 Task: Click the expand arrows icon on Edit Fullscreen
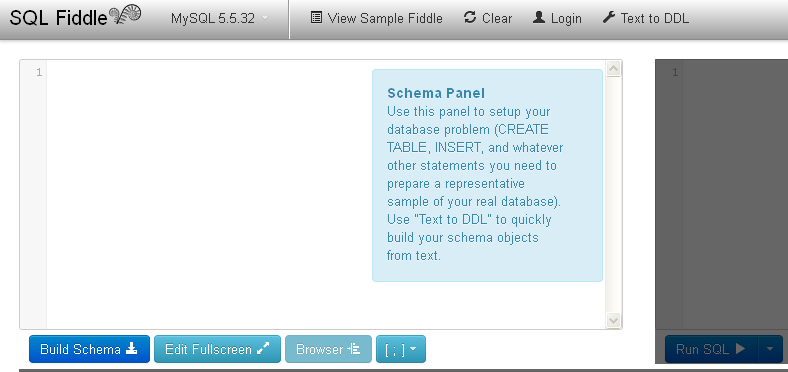[x=263, y=348]
